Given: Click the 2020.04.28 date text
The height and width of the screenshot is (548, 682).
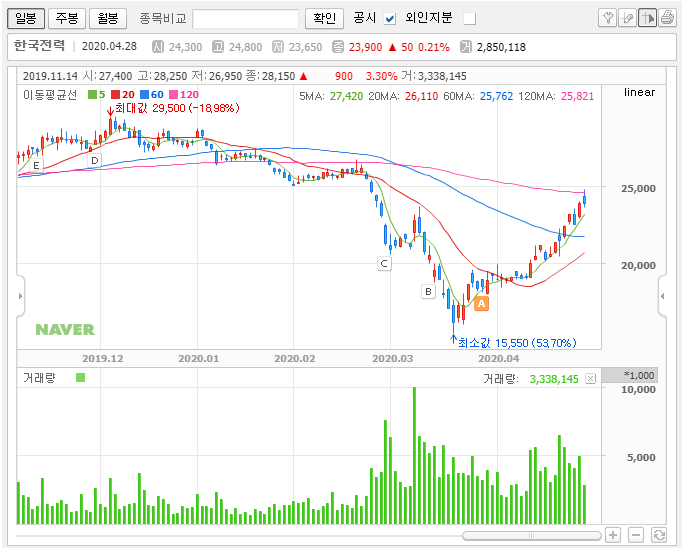Looking at the screenshot, I should point(109,47).
